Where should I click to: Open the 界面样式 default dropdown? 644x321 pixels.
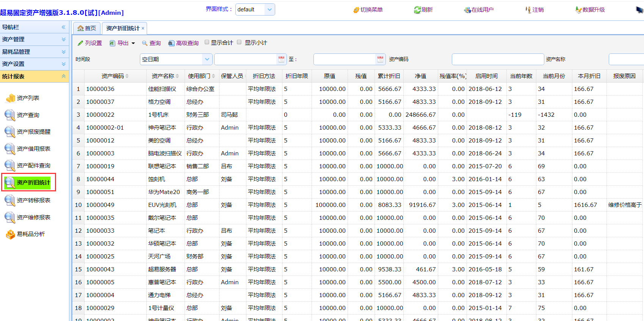tap(270, 9)
